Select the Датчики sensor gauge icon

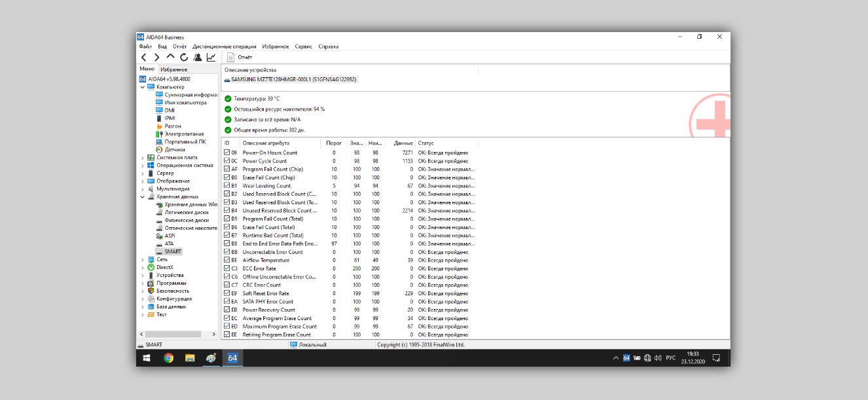[159, 149]
